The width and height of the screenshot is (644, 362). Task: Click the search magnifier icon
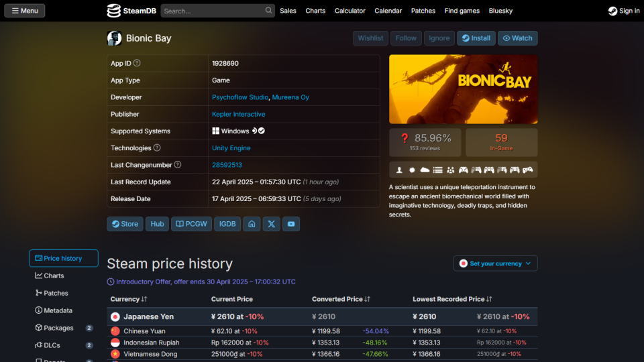point(268,11)
